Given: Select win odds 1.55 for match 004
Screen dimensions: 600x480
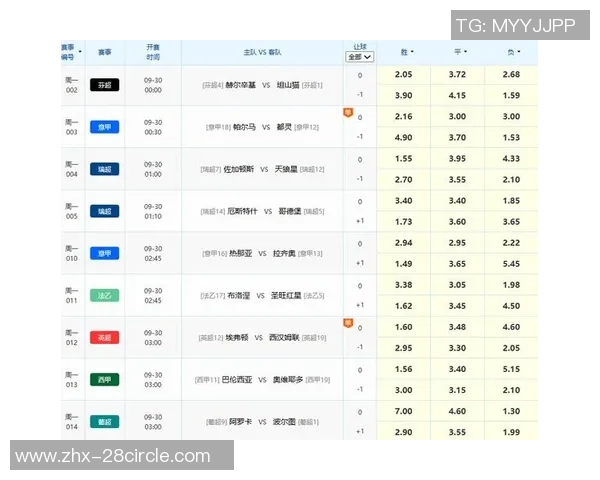Looking at the screenshot, I should click(404, 158).
